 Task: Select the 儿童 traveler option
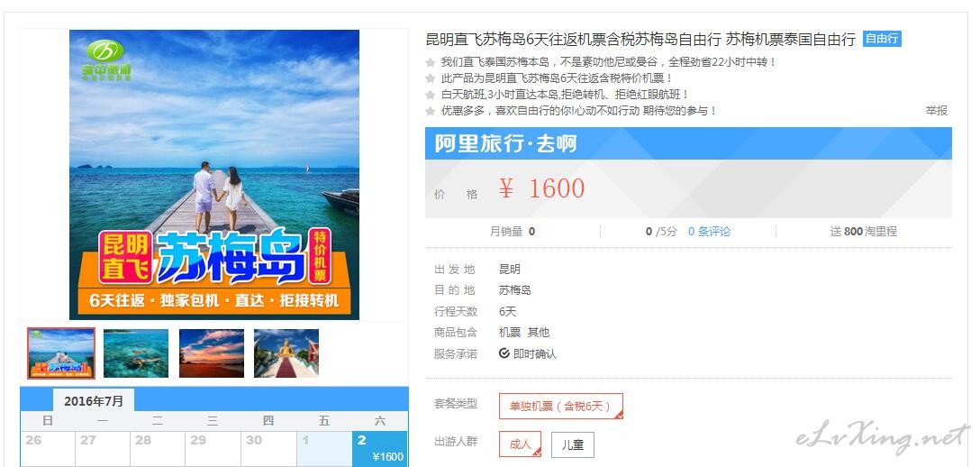coord(573,444)
